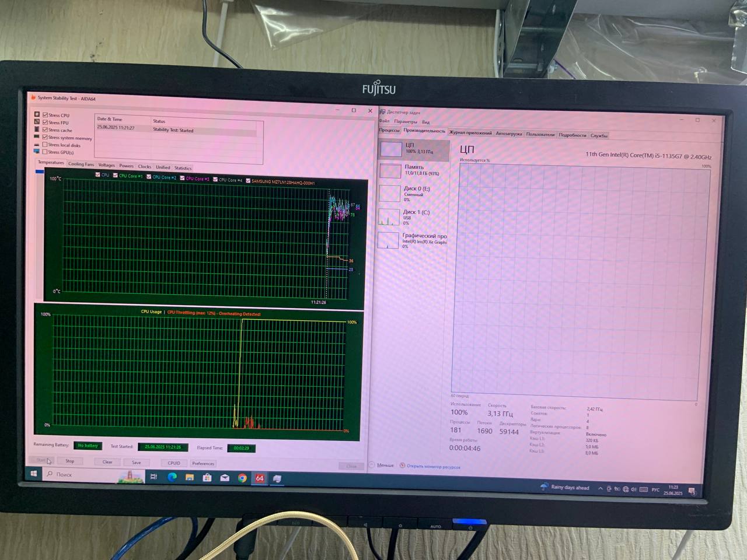Toggle the CPU Core #1 graph checkbox
Screen dimensions: 747x560
point(116,175)
